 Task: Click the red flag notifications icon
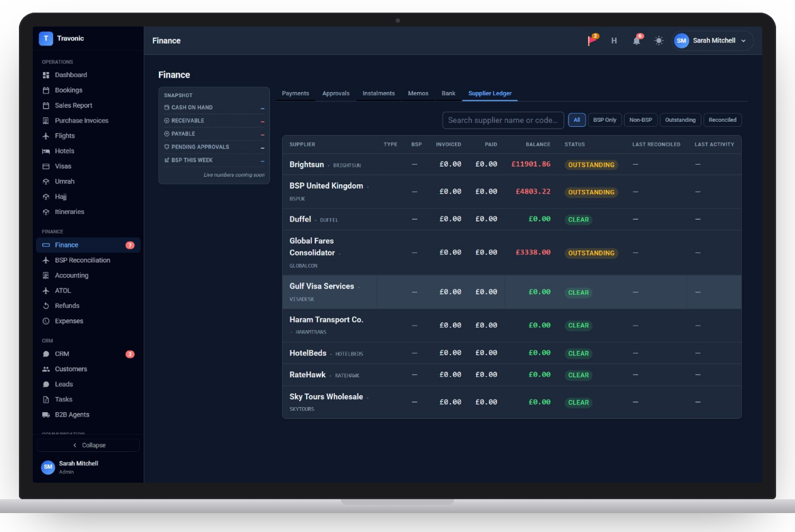[592, 40]
